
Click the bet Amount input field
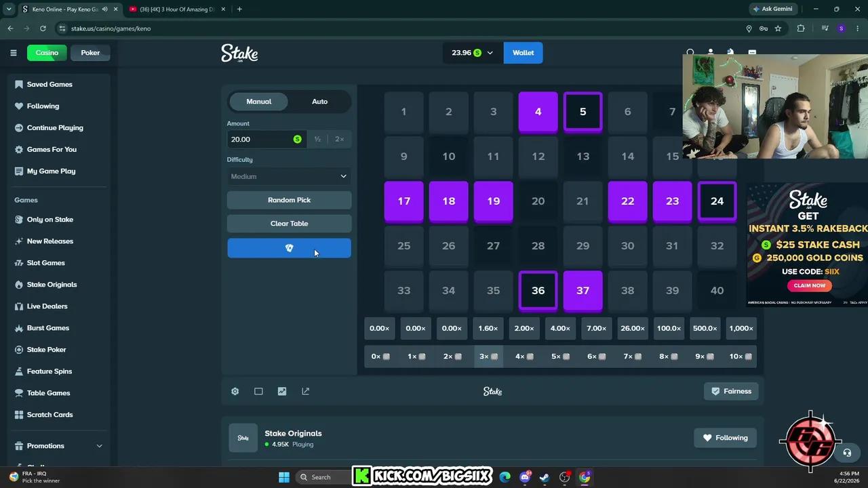(266, 139)
